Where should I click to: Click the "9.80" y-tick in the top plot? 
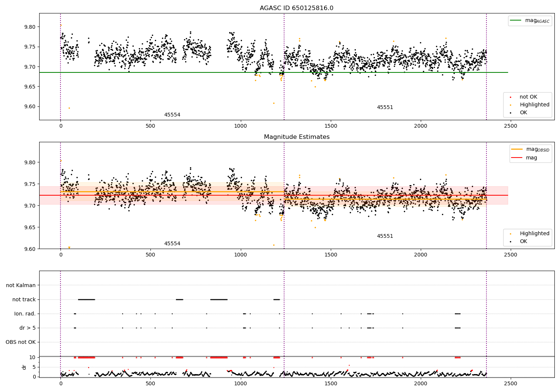[x=30, y=27]
